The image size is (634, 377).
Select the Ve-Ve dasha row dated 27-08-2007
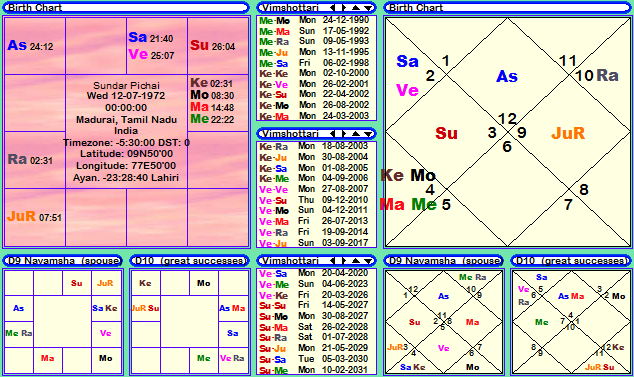tap(315, 189)
